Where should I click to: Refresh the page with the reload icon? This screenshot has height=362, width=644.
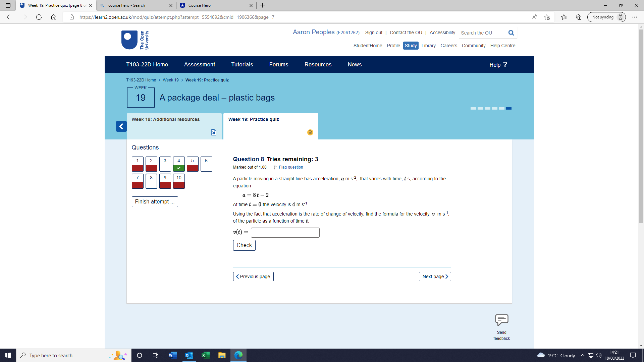[39, 17]
